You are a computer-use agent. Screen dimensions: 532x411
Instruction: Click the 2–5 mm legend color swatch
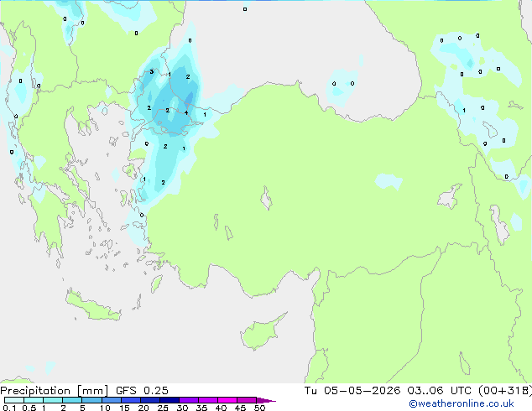(72, 400)
